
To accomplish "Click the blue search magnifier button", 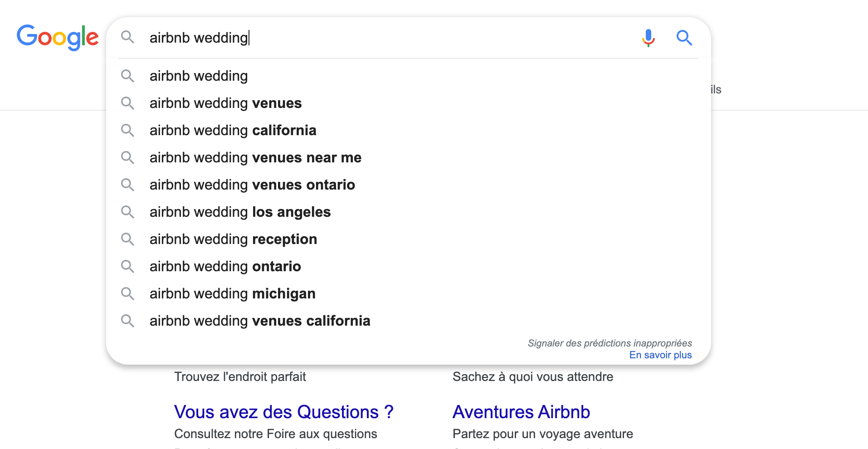I will [684, 38].
